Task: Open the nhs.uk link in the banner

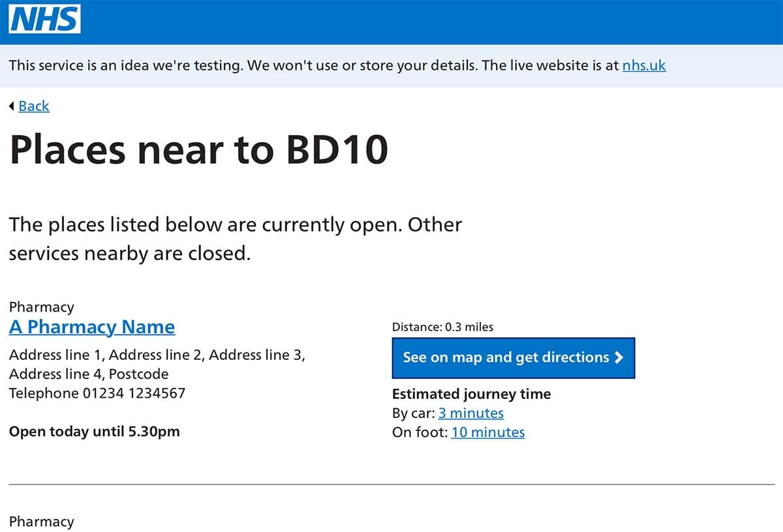Action: pos(644,65)
